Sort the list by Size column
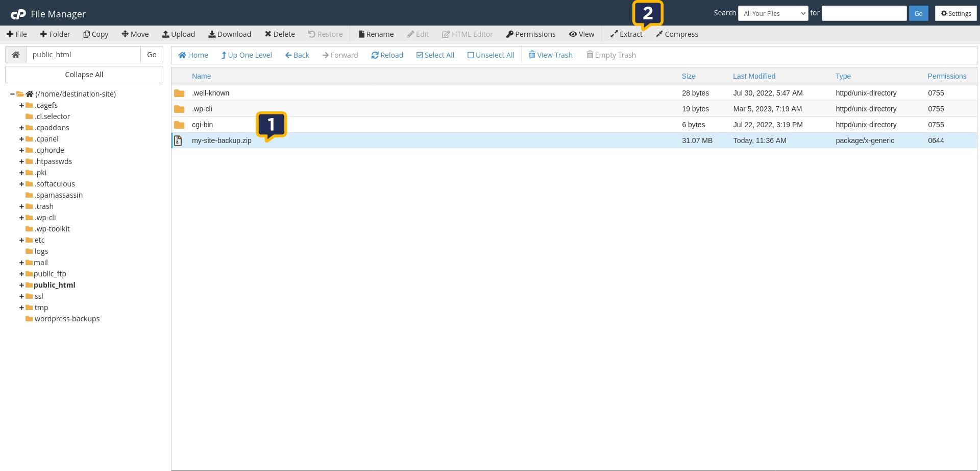The height and width of the screenshot is (471, 980). point(688,76)
